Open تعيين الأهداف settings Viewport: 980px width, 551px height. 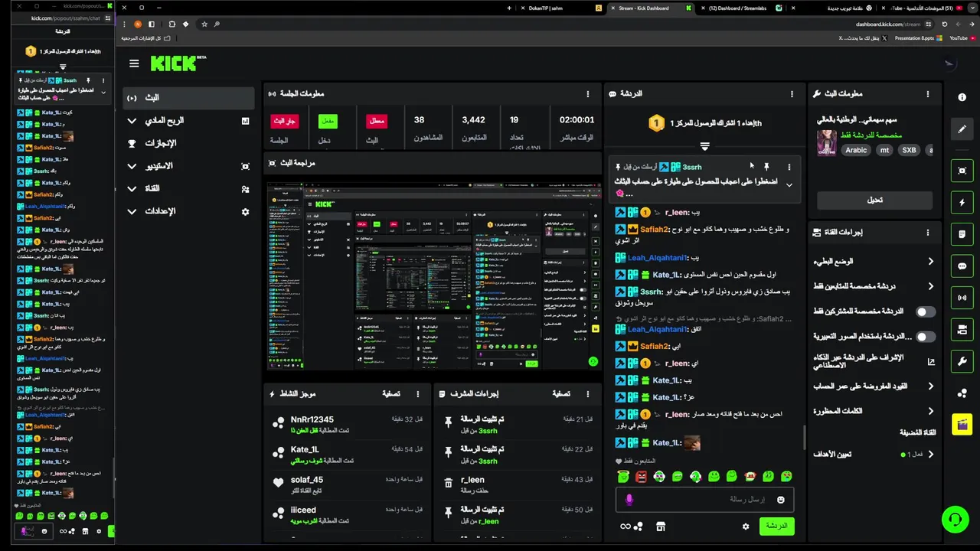click(874, 454)
